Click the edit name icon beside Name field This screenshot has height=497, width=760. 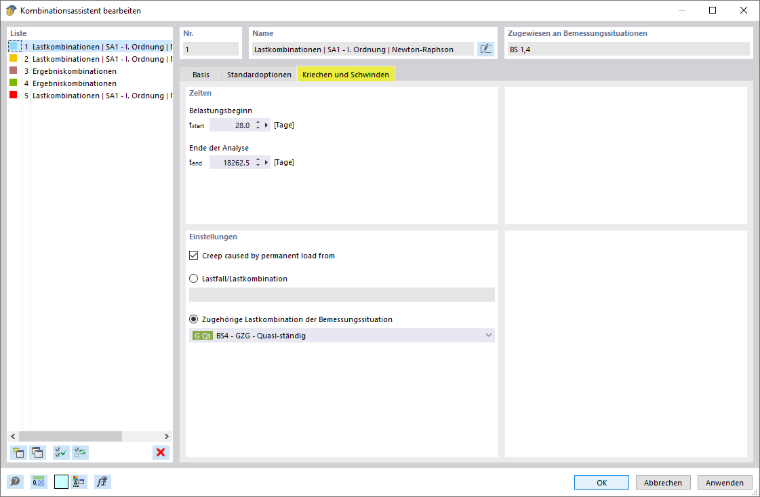coord(485,49)
